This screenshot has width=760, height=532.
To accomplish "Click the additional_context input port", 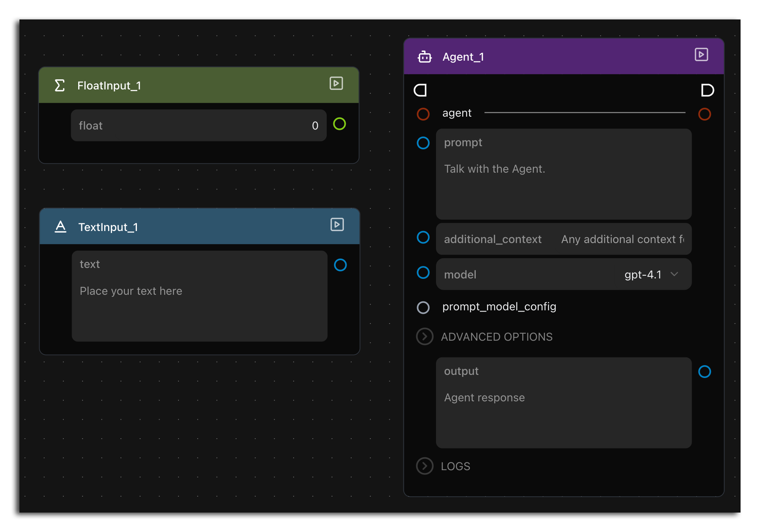I will pyautogui.click(x=423, y=237).
